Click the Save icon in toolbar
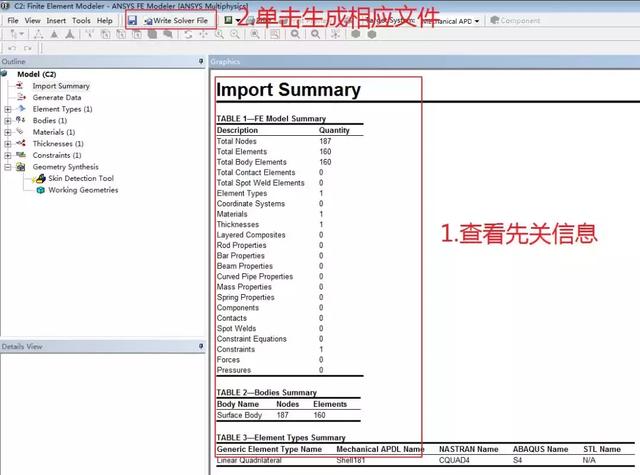 coord(132,20)
